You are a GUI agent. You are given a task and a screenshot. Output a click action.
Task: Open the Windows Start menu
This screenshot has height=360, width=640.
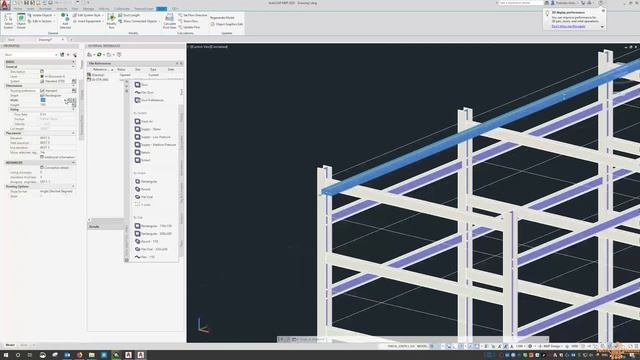[x=6, y=355]
